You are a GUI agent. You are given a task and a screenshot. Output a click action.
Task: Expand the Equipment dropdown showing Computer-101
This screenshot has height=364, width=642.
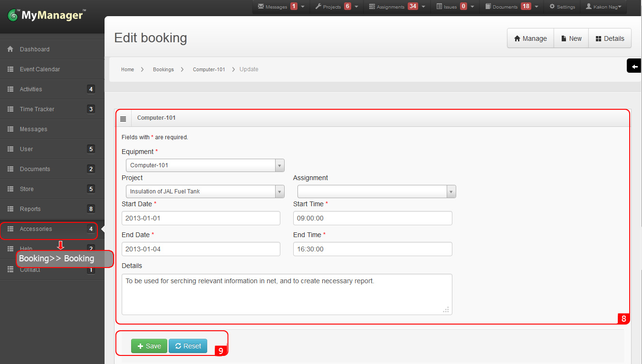pyautogui.click(x=279, y=165)
